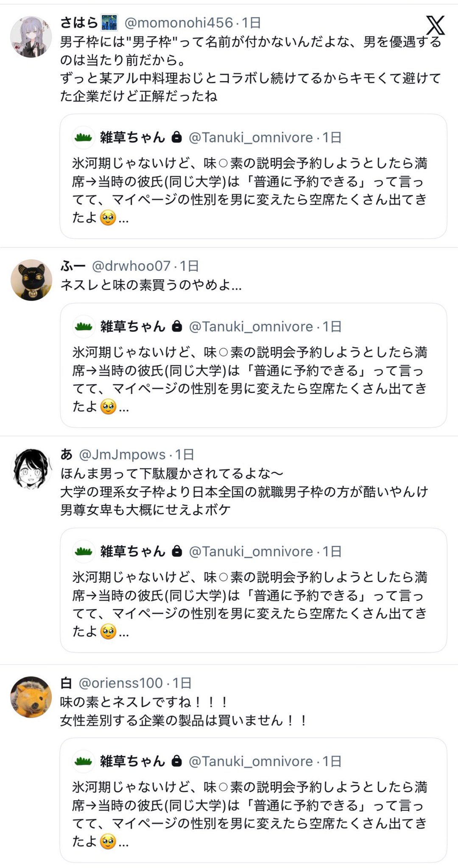
Task: Click 雑草ちゃん grass avatar in fourth quote
Action: pos(84,761)
